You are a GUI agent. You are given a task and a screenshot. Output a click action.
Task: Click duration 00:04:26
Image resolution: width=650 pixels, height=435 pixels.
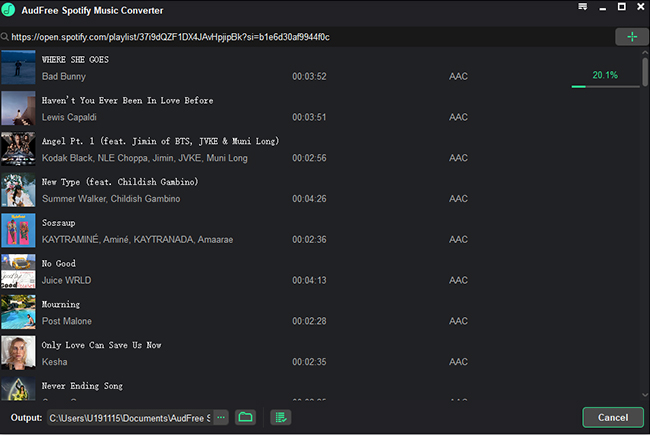pos(309,199)
